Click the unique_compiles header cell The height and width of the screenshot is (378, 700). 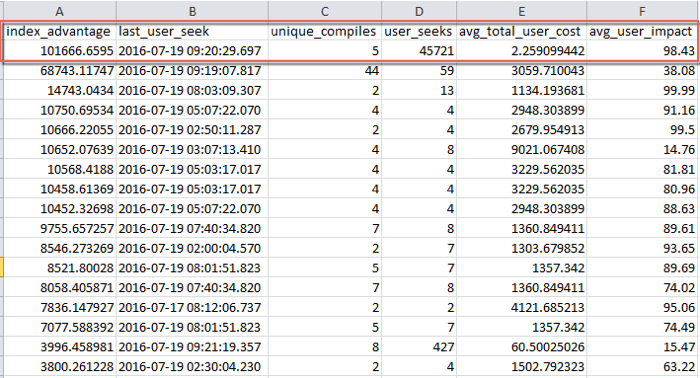(x=325, y=31)
